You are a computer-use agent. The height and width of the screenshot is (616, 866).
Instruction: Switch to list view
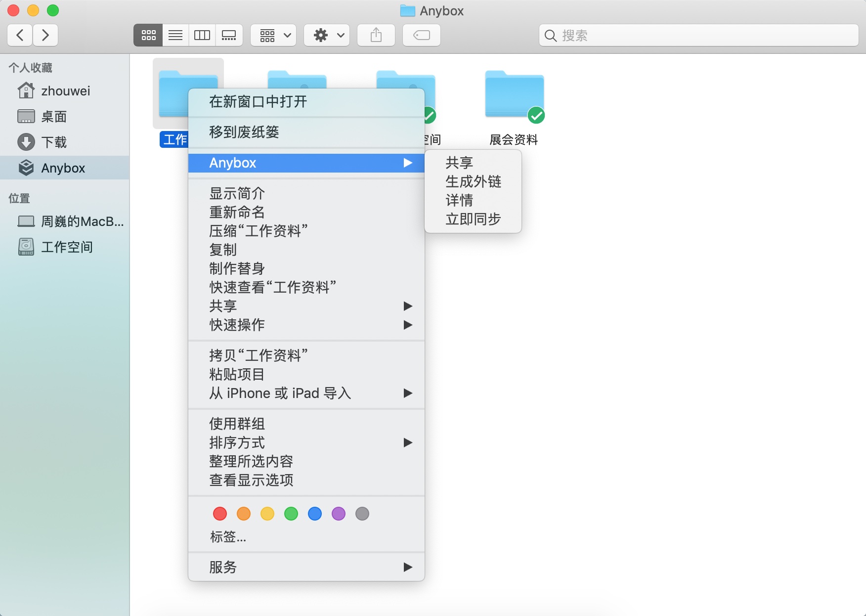175,35
